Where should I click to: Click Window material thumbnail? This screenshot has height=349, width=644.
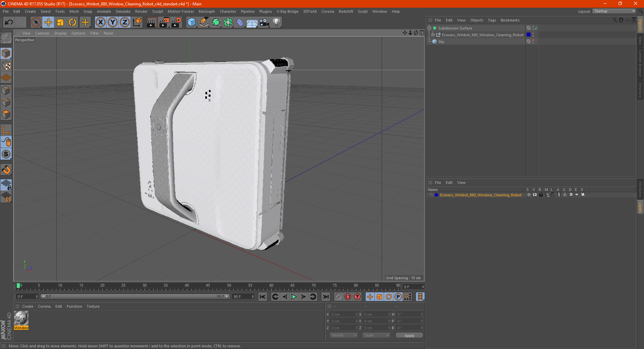[21, 318]
